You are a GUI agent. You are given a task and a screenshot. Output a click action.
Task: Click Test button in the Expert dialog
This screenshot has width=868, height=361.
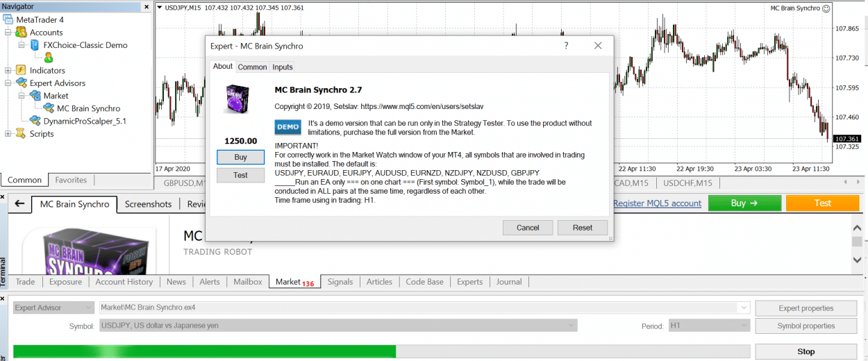pos(240,175)
